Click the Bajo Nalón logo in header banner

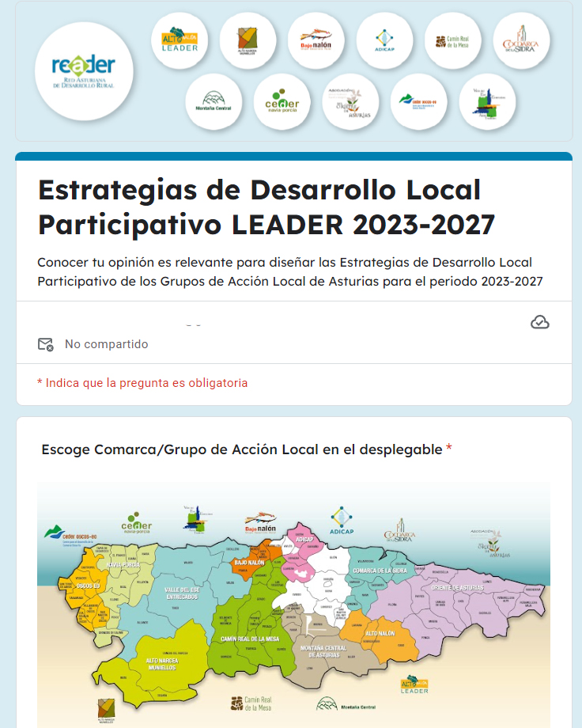pos(316,41)
